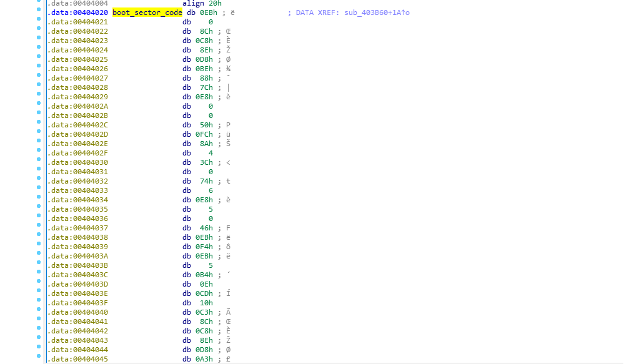Select byte value 0CDh at 0040403E

tap(204, 293)
